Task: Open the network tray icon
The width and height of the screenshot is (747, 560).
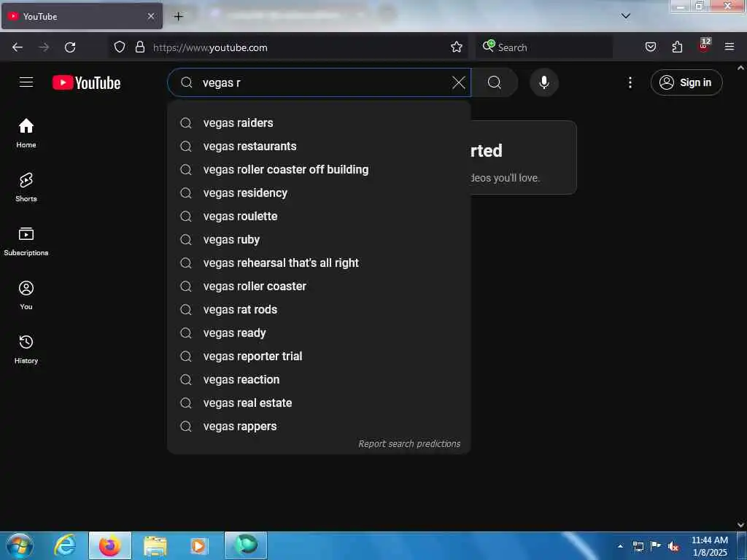Action: [638, 547]
